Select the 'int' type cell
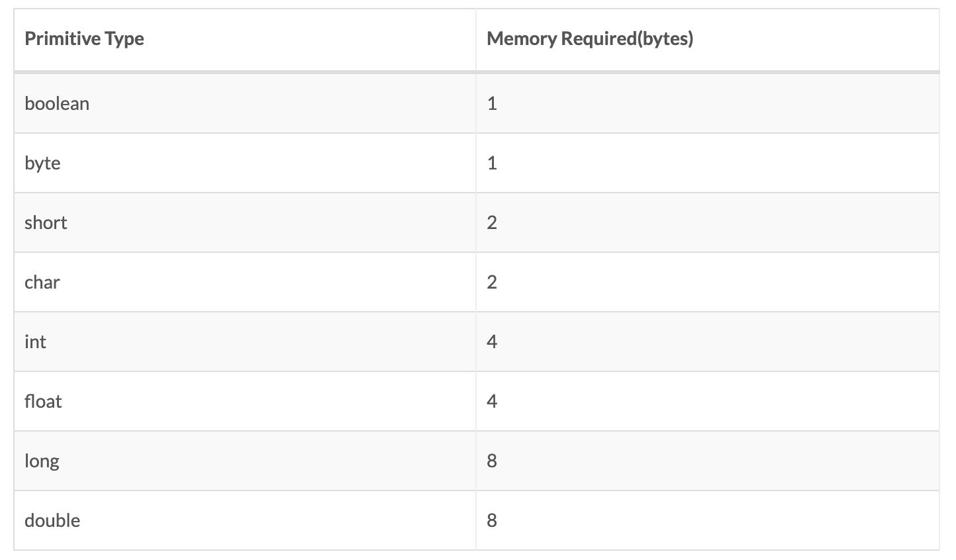This screenshot has width=956, height=560. pyautogui.click(x=36, y=342)
